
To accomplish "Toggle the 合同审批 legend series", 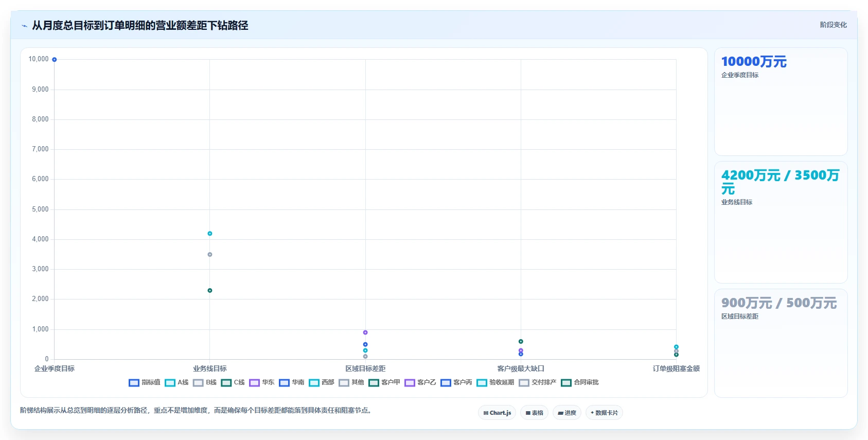I will click(580, 382).
